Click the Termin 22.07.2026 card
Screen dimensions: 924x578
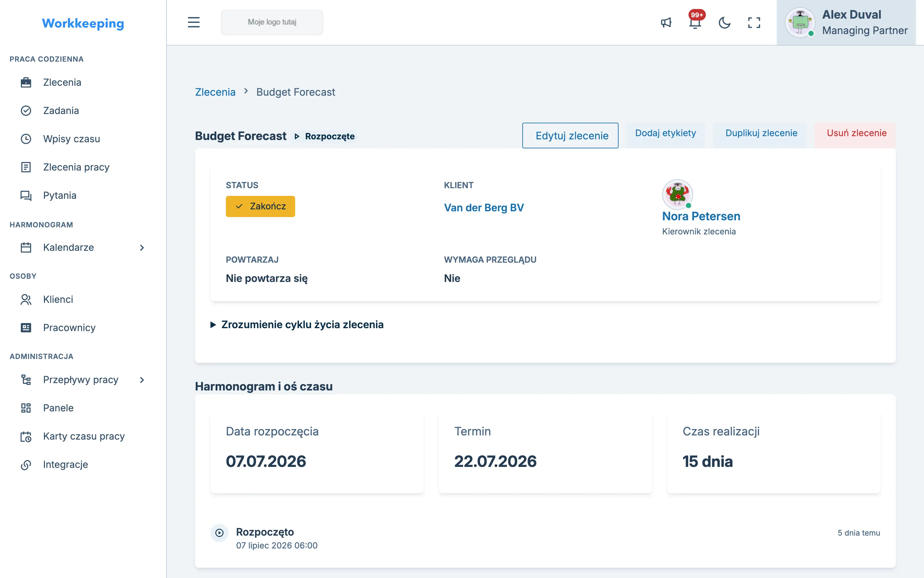(x=545, y=451)
